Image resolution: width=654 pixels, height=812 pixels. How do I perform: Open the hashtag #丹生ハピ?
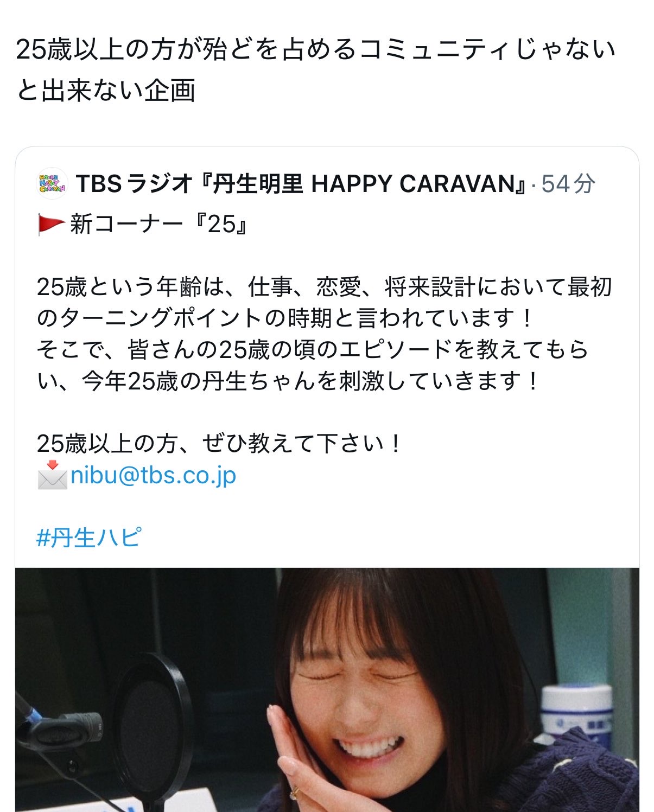[x=90, y=538]
